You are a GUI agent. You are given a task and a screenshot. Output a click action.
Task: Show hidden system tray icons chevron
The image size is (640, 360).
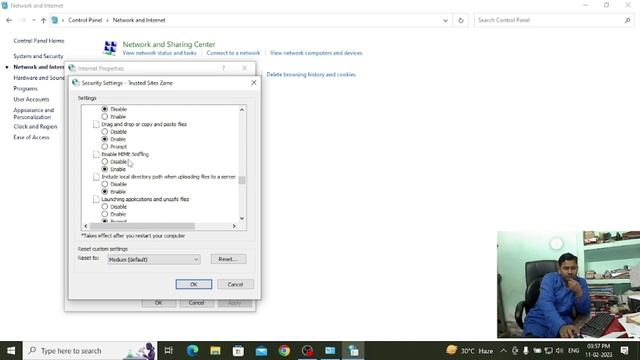(x=503, y=351)
